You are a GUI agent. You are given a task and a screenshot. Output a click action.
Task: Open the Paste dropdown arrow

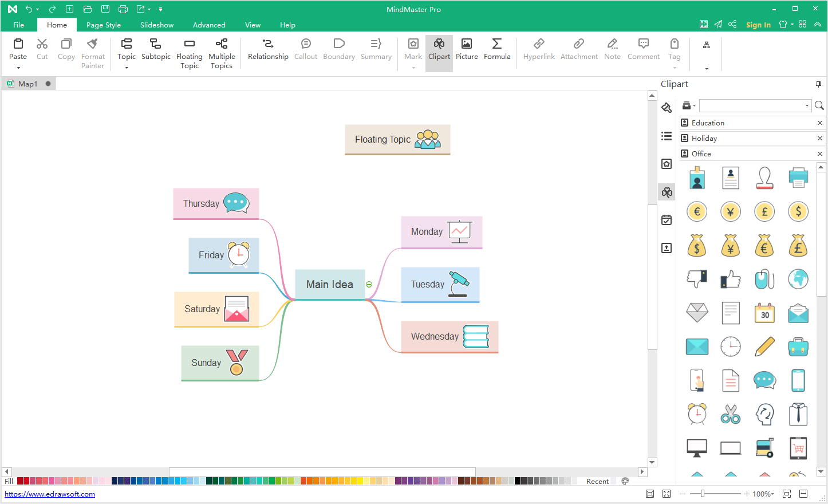tap(18, 68)
